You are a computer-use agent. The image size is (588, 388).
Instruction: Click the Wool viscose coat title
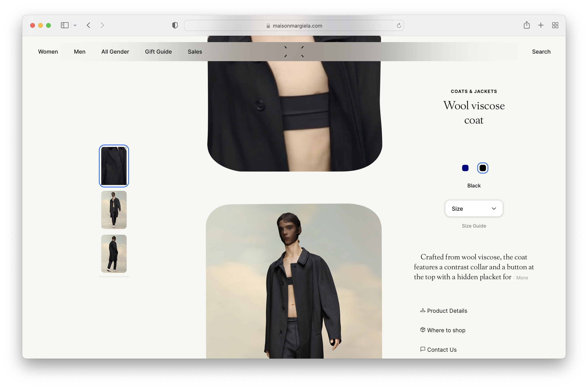[x=474, y=113]
